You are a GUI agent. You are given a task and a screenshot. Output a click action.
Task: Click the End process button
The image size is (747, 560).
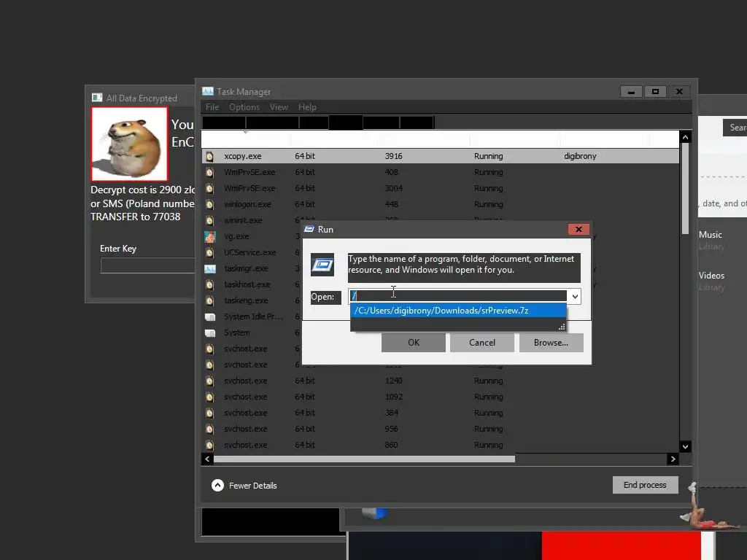[645, 485]
